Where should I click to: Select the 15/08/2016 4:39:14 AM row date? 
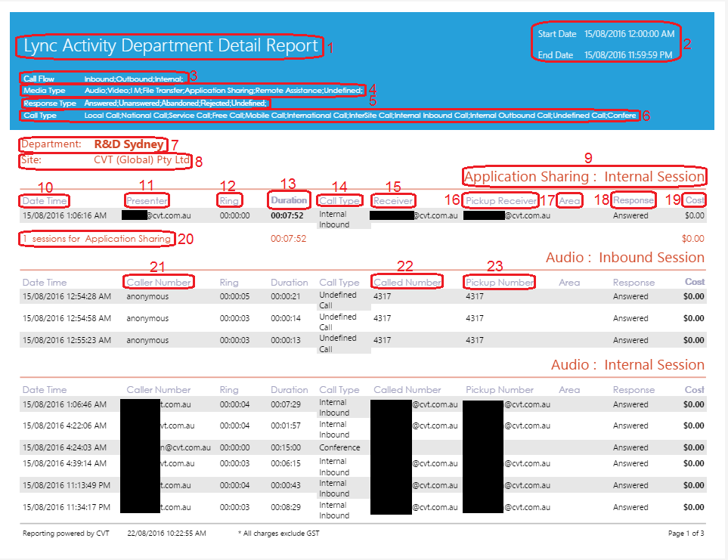[64, 463]
